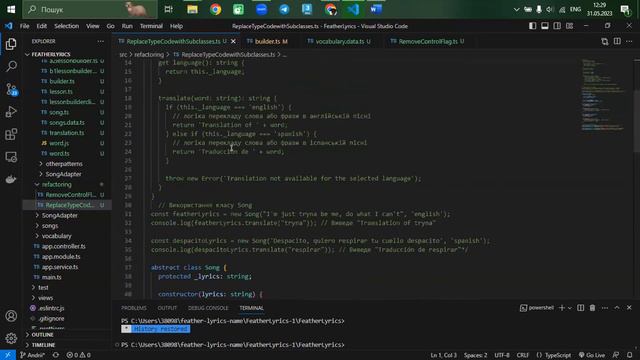This screenshot has width=640, height=360.
Task: Open main.ts in explorer
Action: [51, 277]
